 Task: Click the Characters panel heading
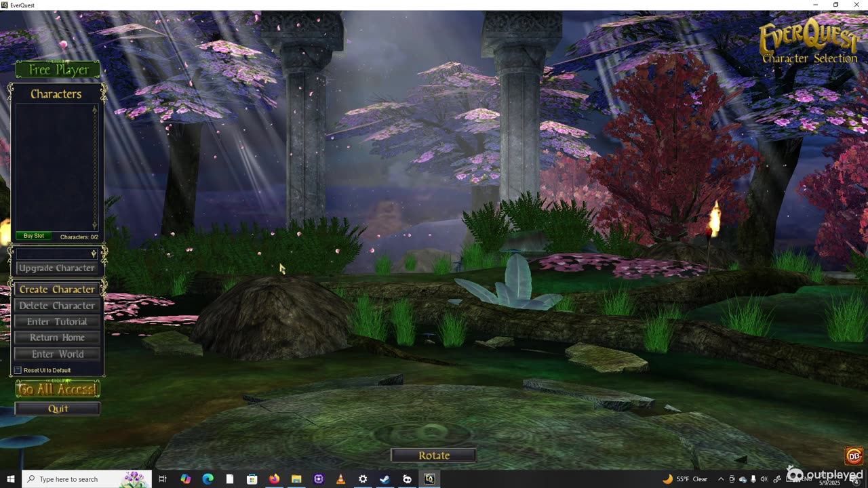click(56, 94)
